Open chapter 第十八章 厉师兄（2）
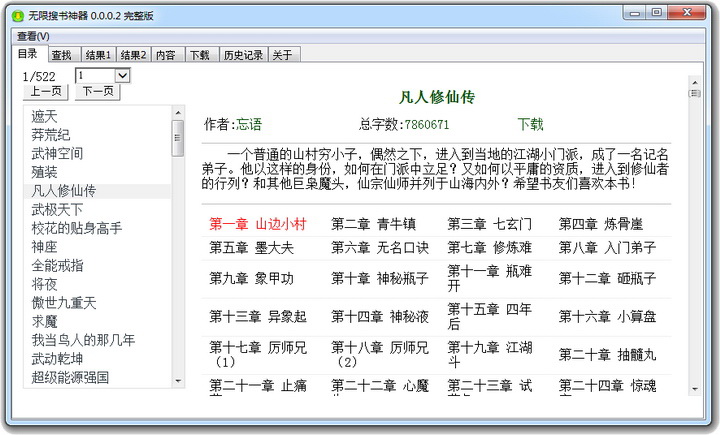 click(x=380, y=355)
